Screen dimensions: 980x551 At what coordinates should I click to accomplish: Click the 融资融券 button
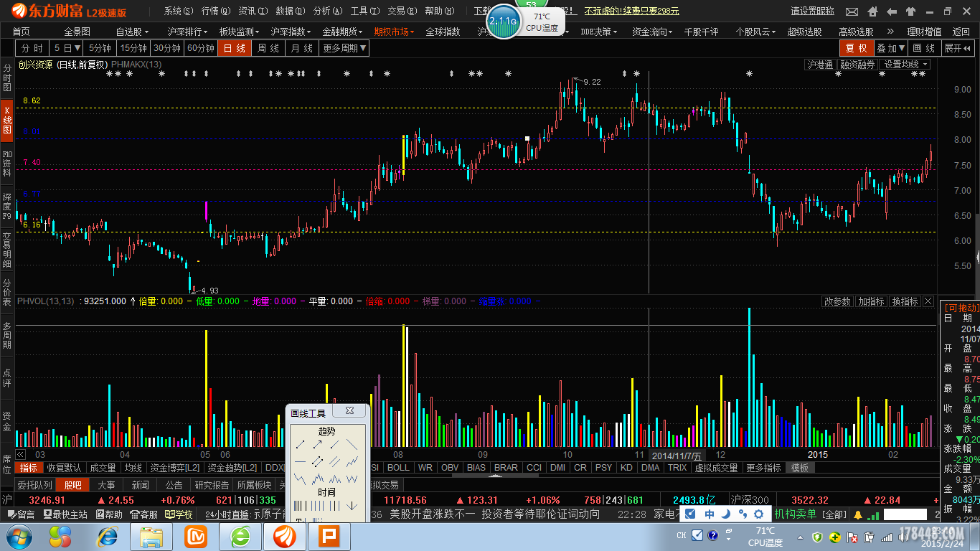(858, 65)
